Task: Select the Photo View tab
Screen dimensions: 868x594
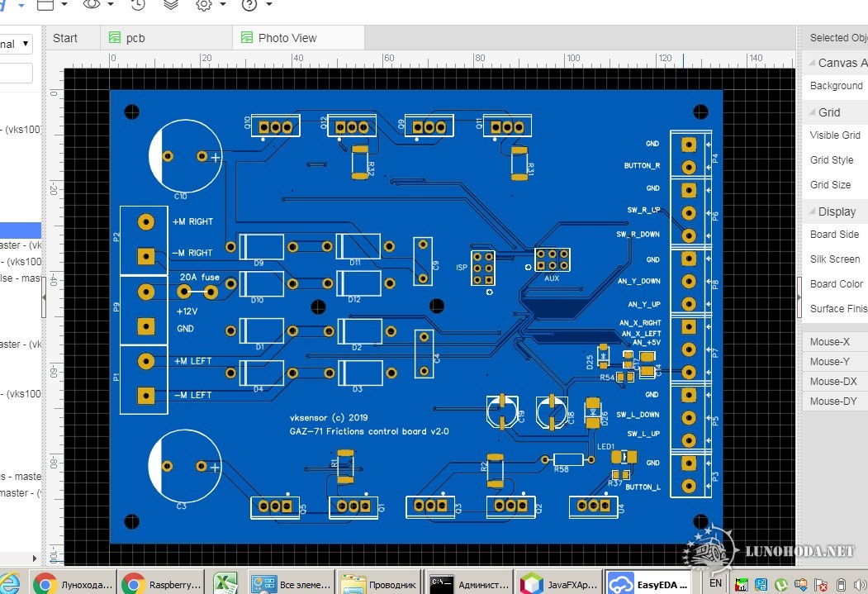Action: pyautogui.click(x=287, y=38)
